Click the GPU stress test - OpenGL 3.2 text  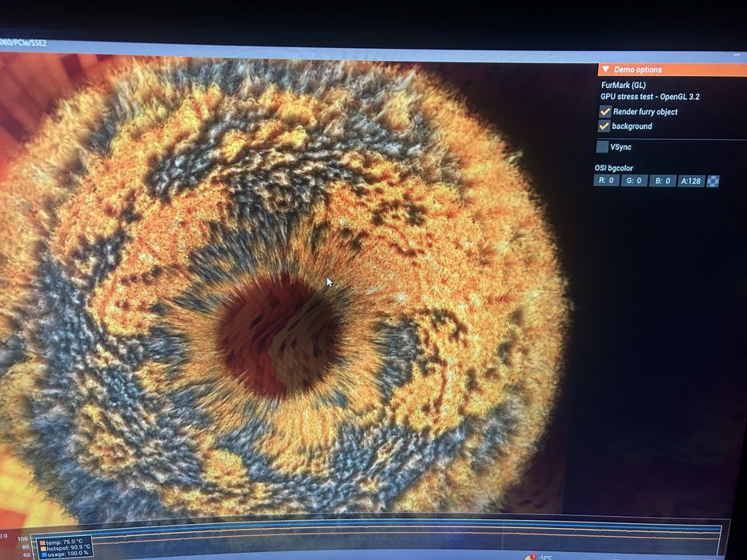coord(650,97)
